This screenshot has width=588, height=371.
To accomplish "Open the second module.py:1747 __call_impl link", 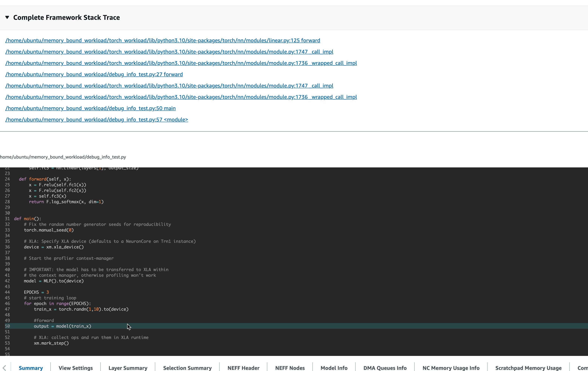I will (169, 85).
